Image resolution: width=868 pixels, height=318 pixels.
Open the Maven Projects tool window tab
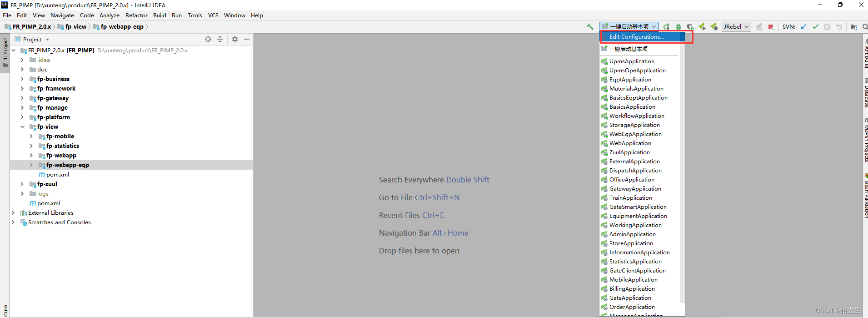(x=866, y=140)
